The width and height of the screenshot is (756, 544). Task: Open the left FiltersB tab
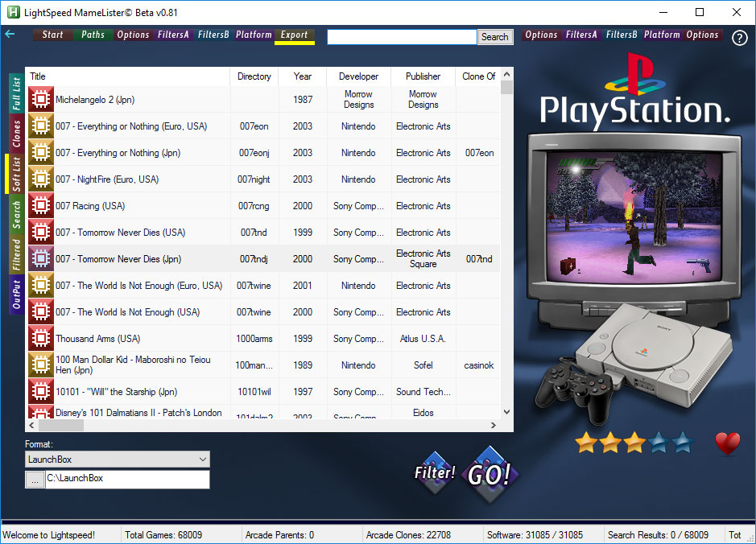(213, 35)
